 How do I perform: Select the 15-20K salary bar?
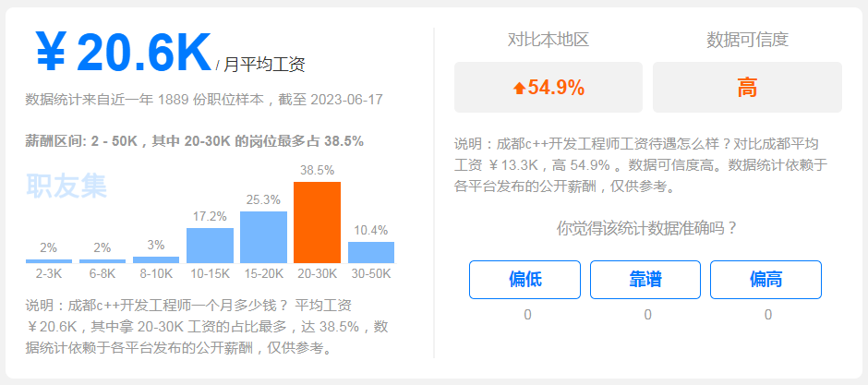(263, 237)
